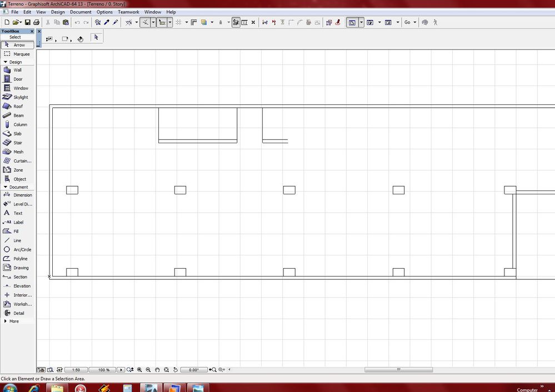The height and width of the screenshot is (392, 555).
Task: Choose the Roof tool
Action: coord(17,107)
